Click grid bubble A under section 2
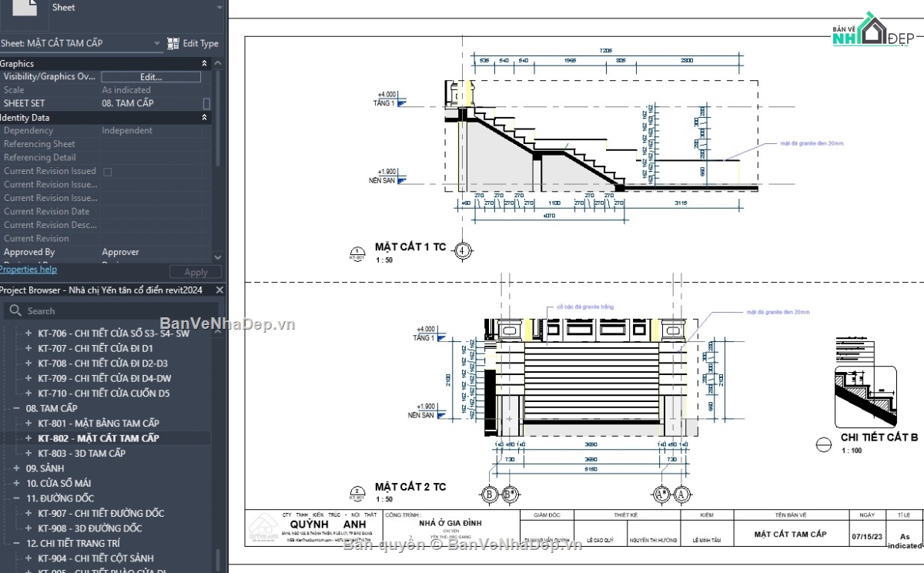924x573 pixels. (x=681, y=494)
